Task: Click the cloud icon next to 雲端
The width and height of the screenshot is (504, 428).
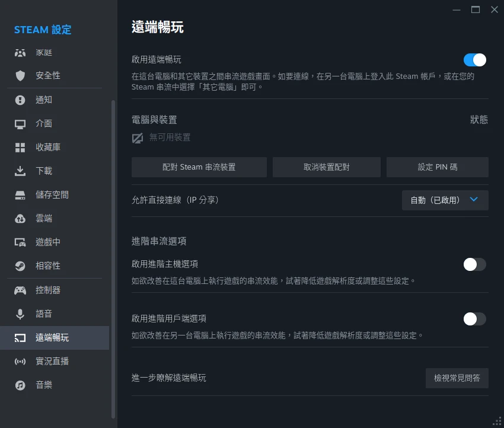Action: point(20,219)
